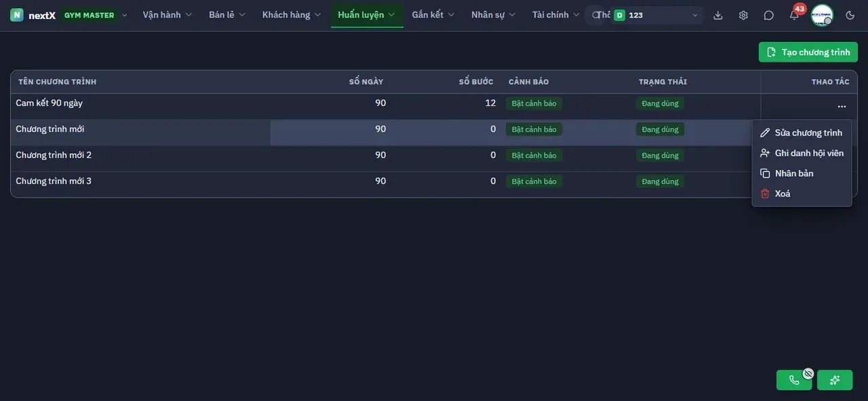Viewport: 868px width, 401px height.
Task: Open the AI sparkle assistant button
Action: (x=835, y=380)
